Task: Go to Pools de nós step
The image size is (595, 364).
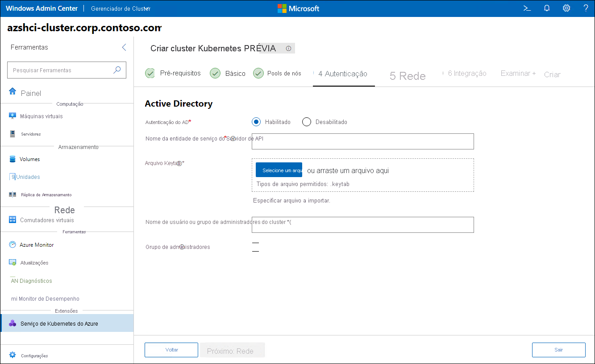Action: pyautogui.click(x=277, y=73)
